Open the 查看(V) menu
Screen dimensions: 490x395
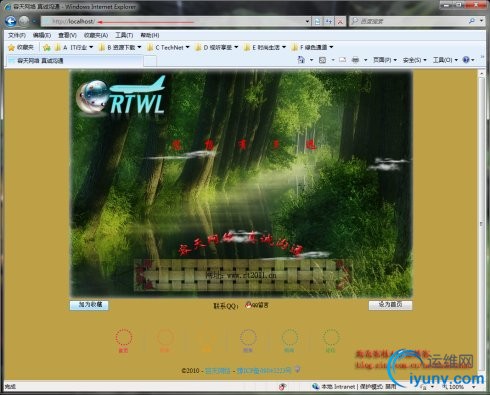pos(67,35)
